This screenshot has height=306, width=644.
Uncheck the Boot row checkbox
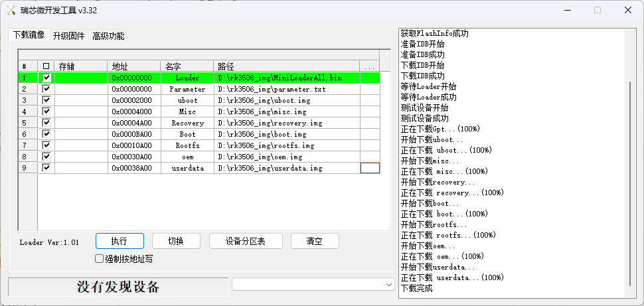click(x=46, y=134)
